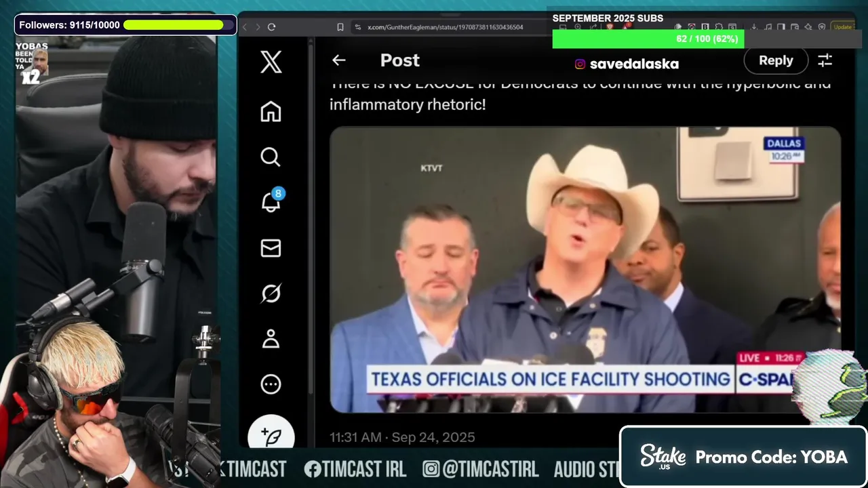Click the September 2025 Subs green bar
The width and height of the screenshot is (868, 488).
click(x=648, y=39)
